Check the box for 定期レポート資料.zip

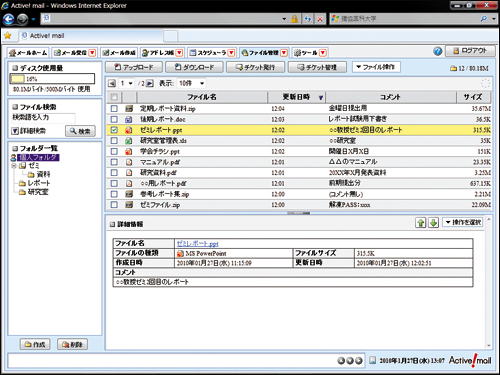[114, 109]
